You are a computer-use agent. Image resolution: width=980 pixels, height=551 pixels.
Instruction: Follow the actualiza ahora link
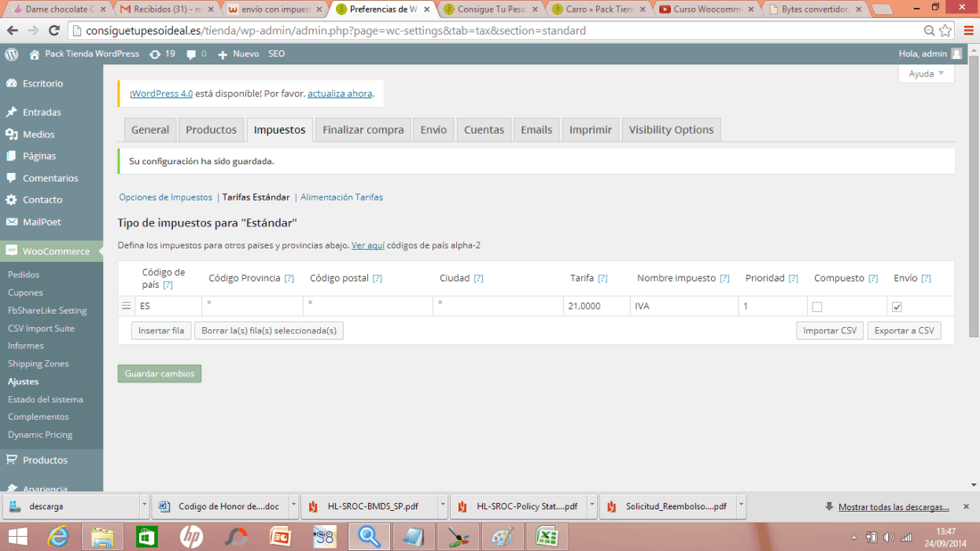[x=340, y=94]
